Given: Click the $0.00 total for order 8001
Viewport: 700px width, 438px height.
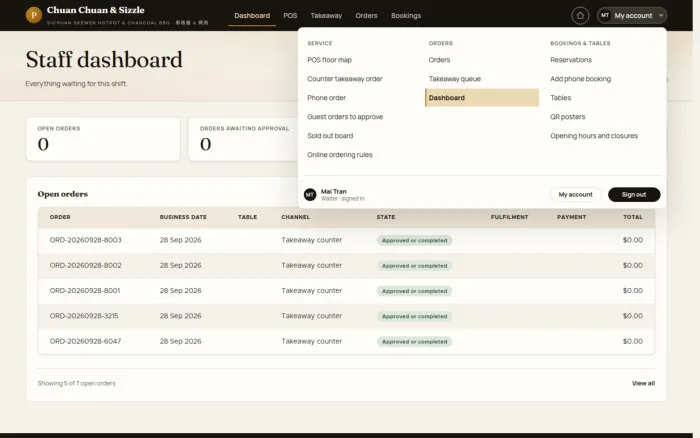Looking at the screenshot, I should click(633, 291).
